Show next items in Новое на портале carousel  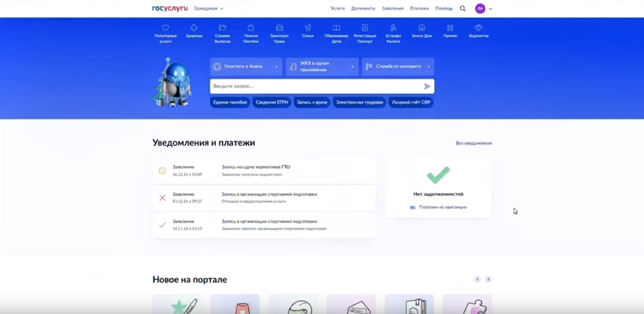tap(488, 280)
